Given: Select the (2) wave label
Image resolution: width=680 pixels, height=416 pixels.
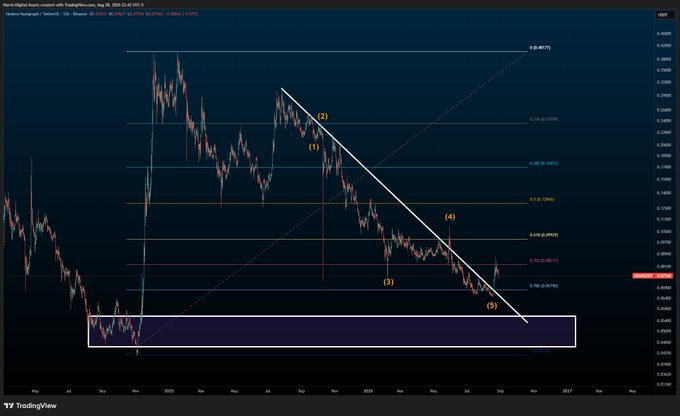Looking at the screenshot, I should point(323,116).
